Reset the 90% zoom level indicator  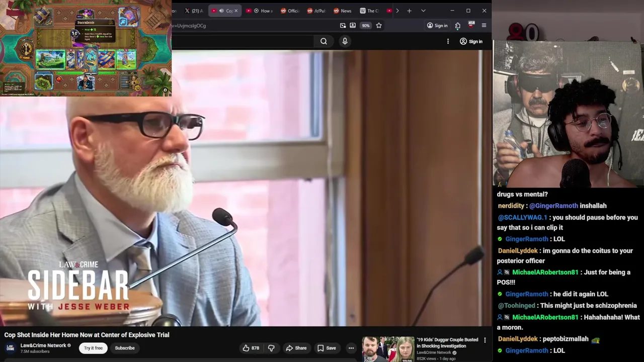366,26
